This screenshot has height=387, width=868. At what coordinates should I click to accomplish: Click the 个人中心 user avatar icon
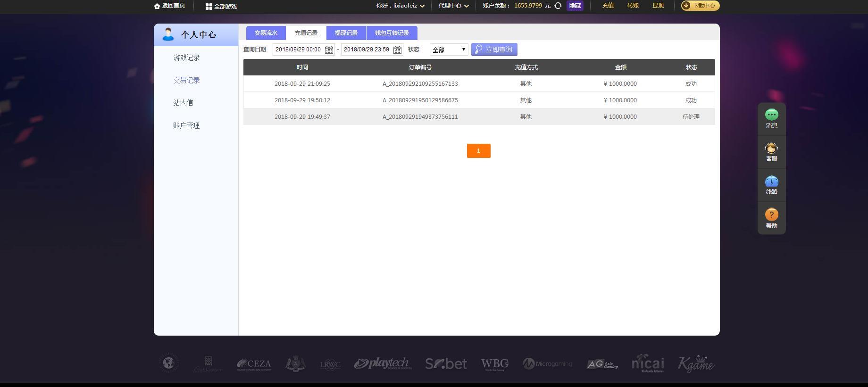pos(168,34)
